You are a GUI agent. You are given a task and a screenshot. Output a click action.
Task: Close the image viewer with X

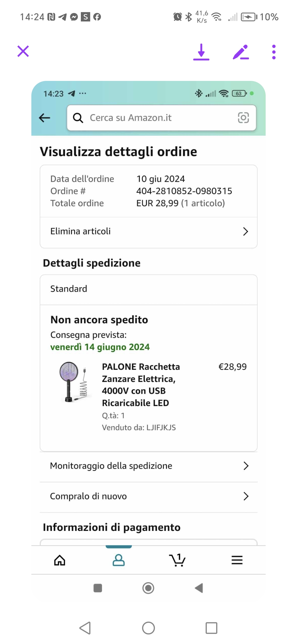coord(23,51)
